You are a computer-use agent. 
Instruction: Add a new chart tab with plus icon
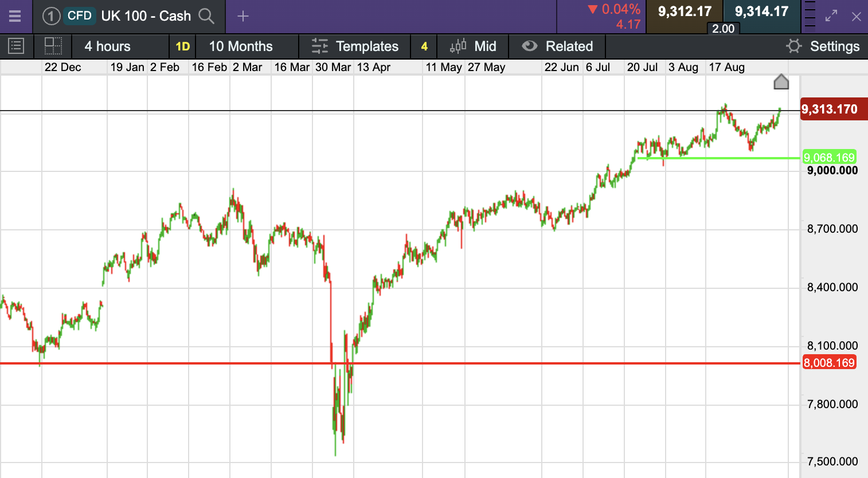[243, 16]
